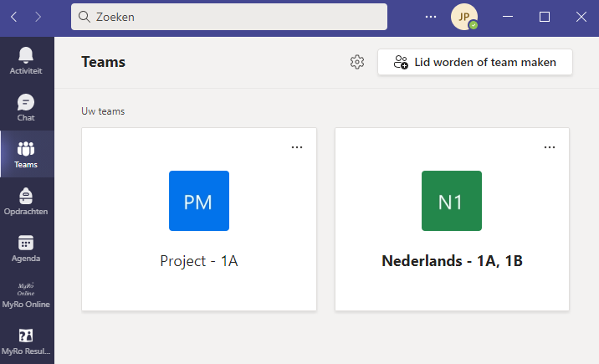The width and height of the screenshot is (599, 364).
Task: Click the Zoeken search field
Action: [x=228, y=16]
